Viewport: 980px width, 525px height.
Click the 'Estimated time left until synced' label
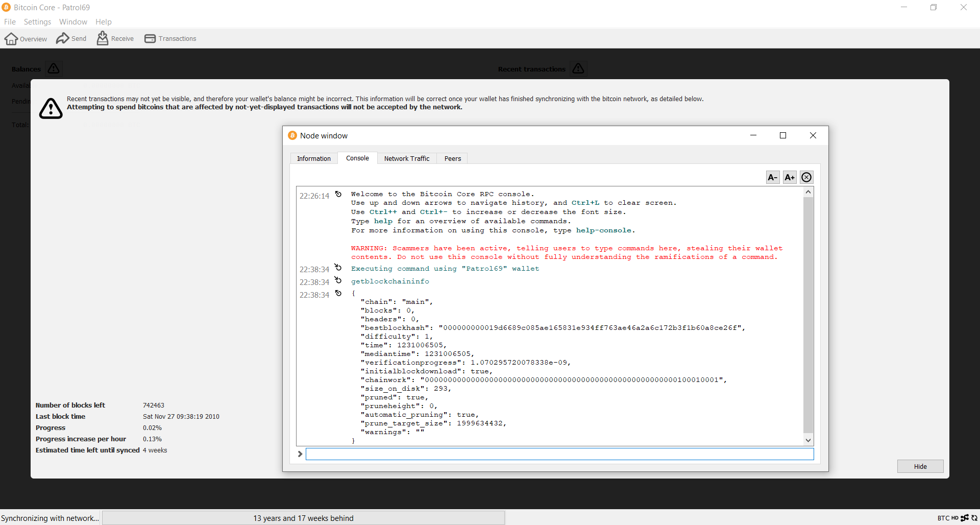coord(87,450)
